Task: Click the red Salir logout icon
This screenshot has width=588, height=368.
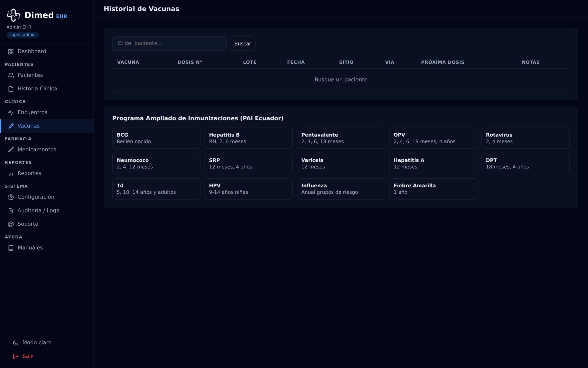Action: [x=16, y=356]
